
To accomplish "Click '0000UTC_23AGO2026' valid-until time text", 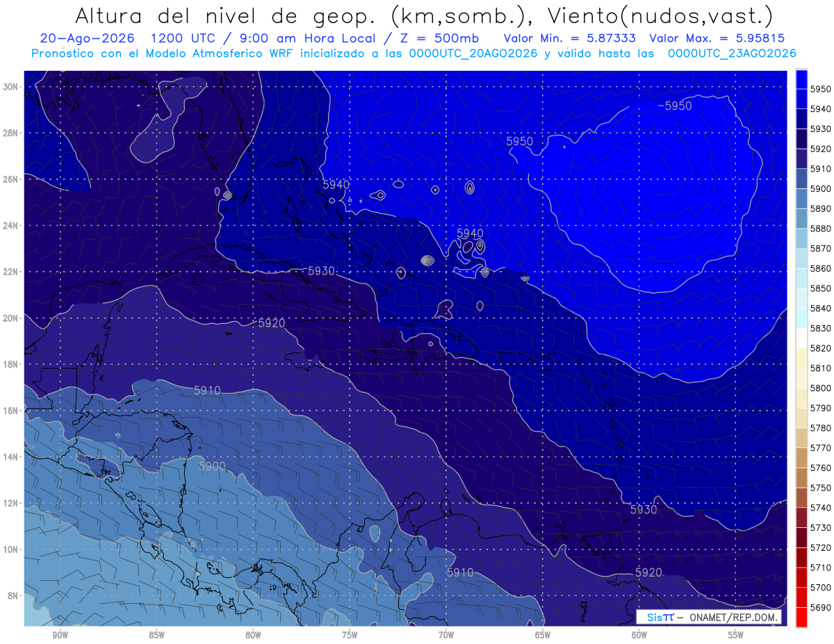I will [732, 53].
